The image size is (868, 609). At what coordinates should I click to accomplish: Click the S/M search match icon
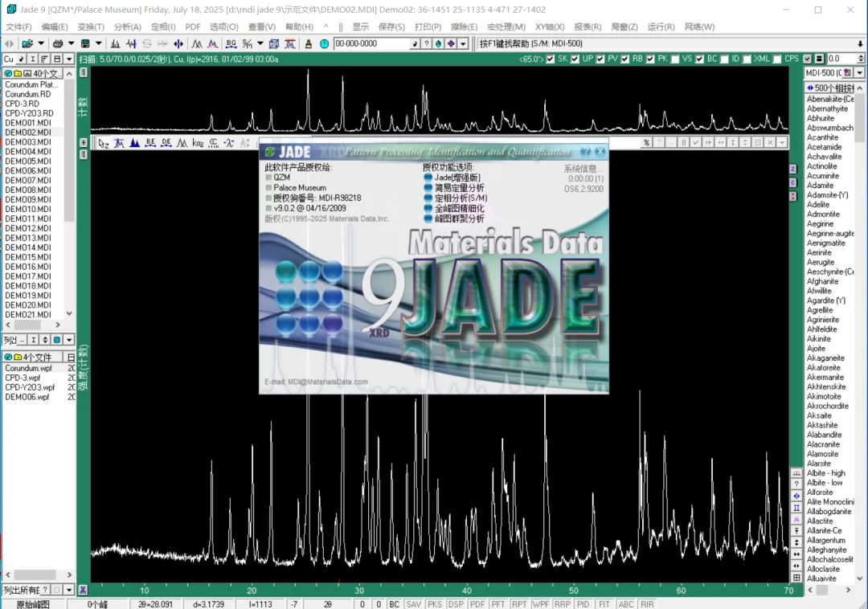coord(248,43)
